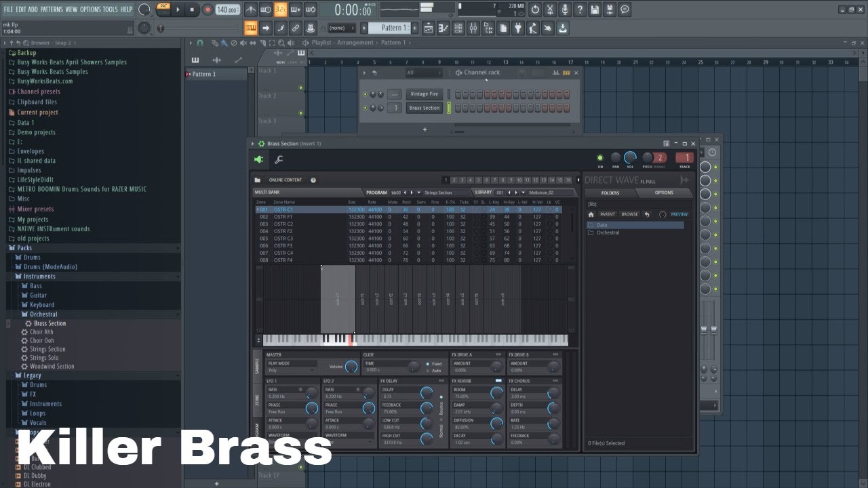The width and height of the screenshot is (868, 488).
Task: Open the LFO 2 Waveform dropdown
Action: (349, 441)
